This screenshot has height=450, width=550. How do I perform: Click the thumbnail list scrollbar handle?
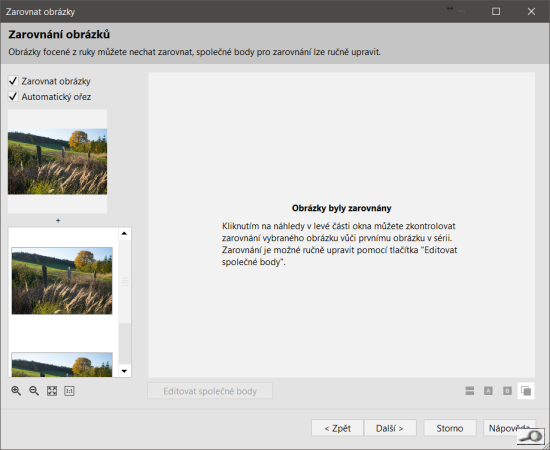tap(125, 281)
